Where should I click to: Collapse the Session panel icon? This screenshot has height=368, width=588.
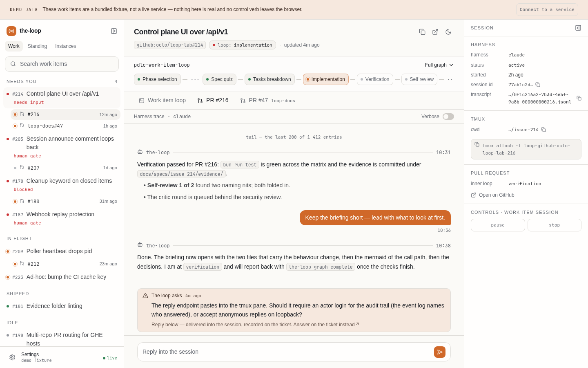point(578,28)
